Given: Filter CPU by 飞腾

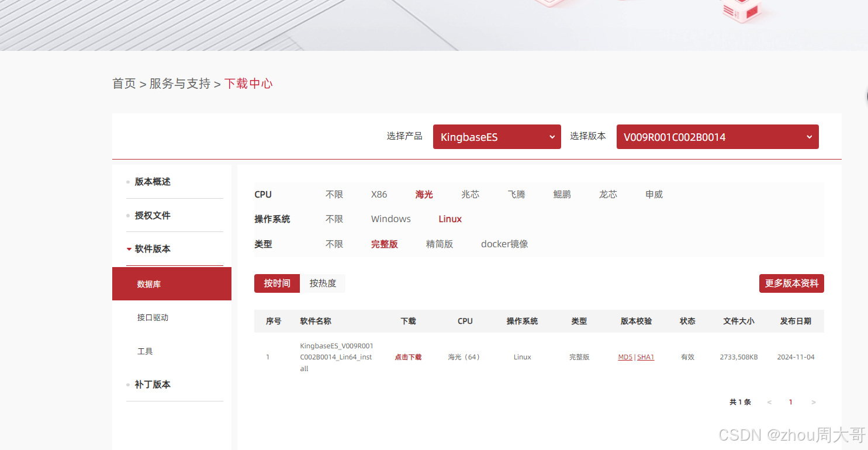Looking at the screenshot, I should pyautogui.click(x=516, y=195).
